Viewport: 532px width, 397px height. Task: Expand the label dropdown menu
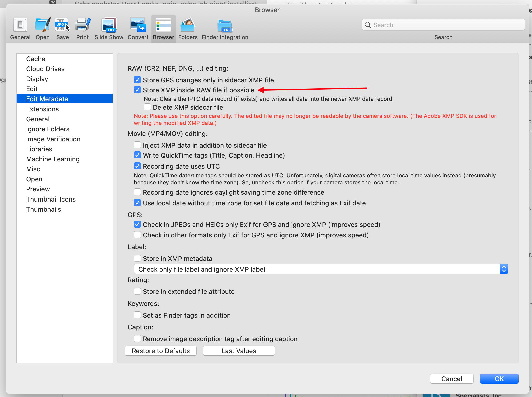click(504, 269)
